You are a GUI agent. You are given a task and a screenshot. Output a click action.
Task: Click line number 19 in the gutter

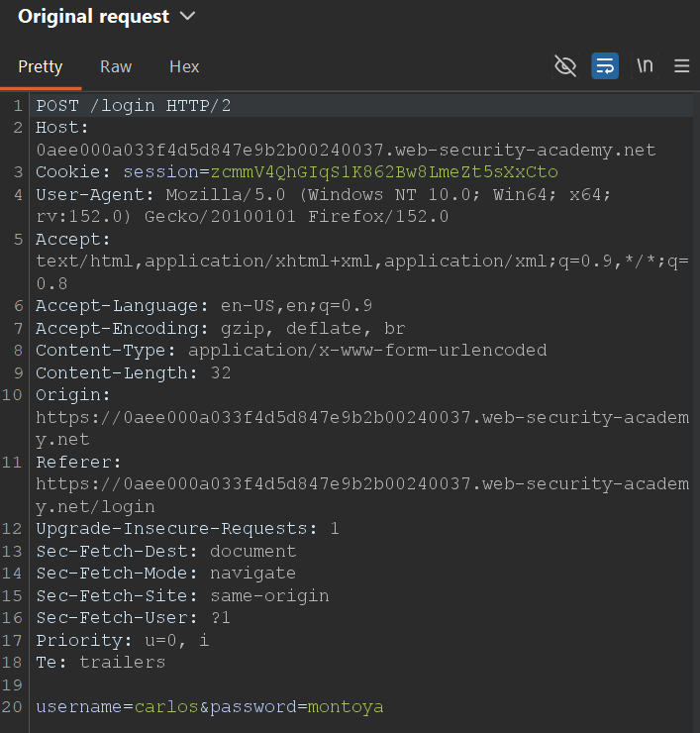coord(12,685)
